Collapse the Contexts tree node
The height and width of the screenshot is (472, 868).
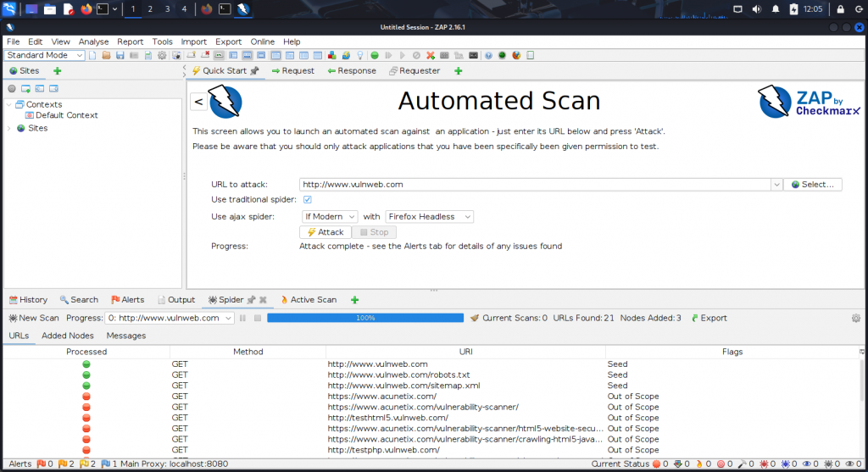[x=8, y=104]
